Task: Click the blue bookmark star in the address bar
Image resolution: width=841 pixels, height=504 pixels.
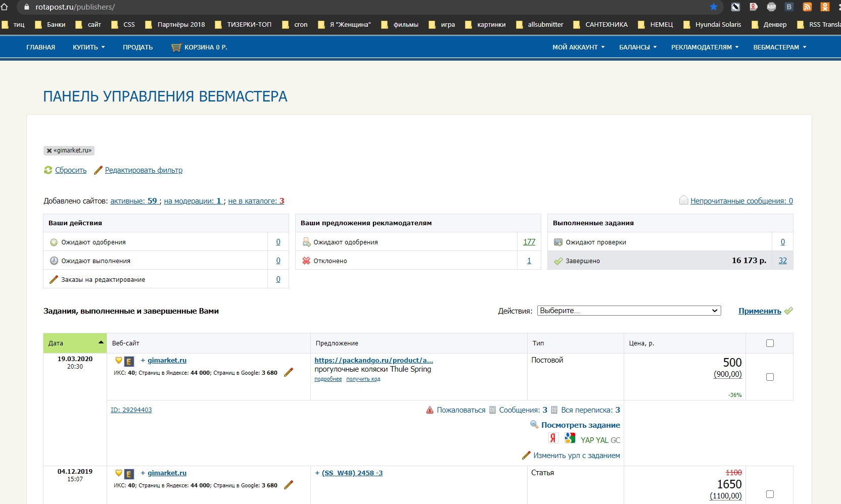Action: point(714,7)
